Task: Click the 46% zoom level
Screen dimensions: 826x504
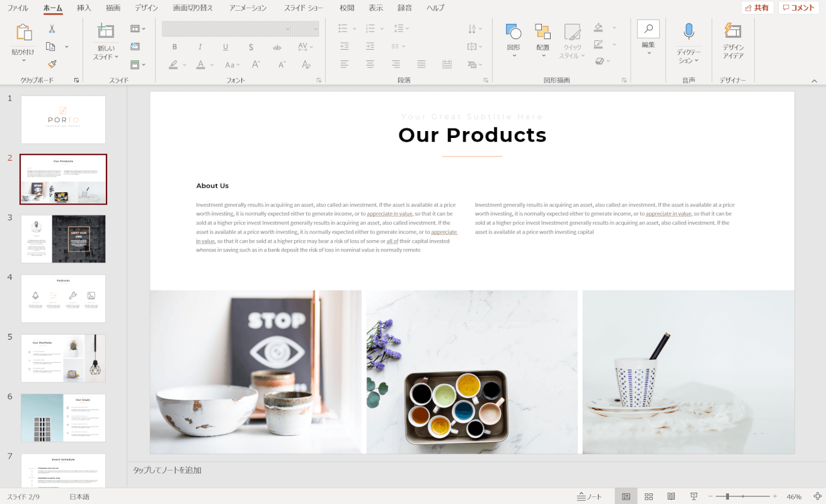Action: (x=794, y=496)
